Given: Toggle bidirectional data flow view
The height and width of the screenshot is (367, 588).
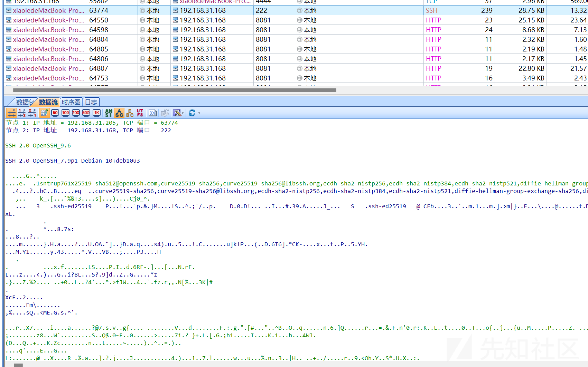Looking at the screenshot, I should (11, 113).
